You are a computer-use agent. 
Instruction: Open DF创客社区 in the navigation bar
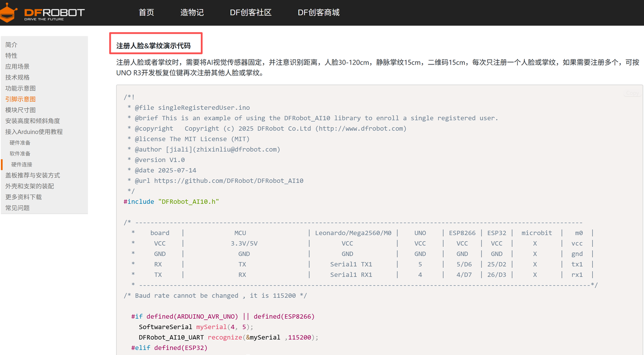coord(251,13)
